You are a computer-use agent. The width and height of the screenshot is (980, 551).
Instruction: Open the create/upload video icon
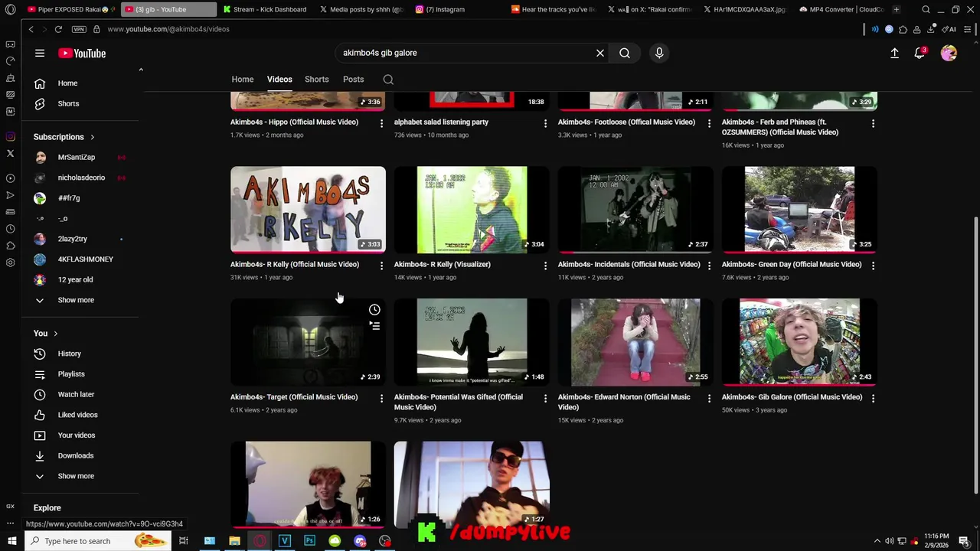[x=894, y=53]
